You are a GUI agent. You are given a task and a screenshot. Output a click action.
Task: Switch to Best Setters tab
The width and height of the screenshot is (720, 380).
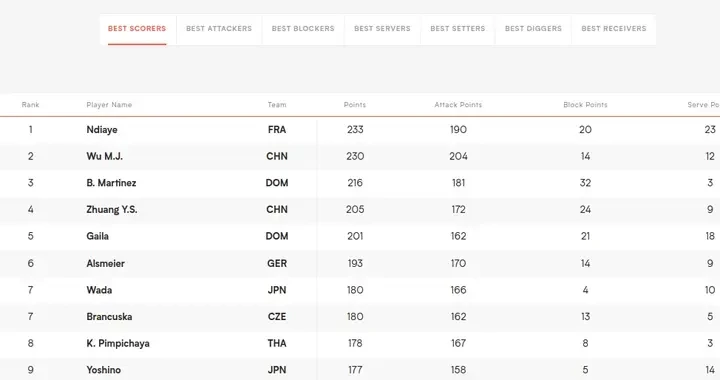point(458,28)
